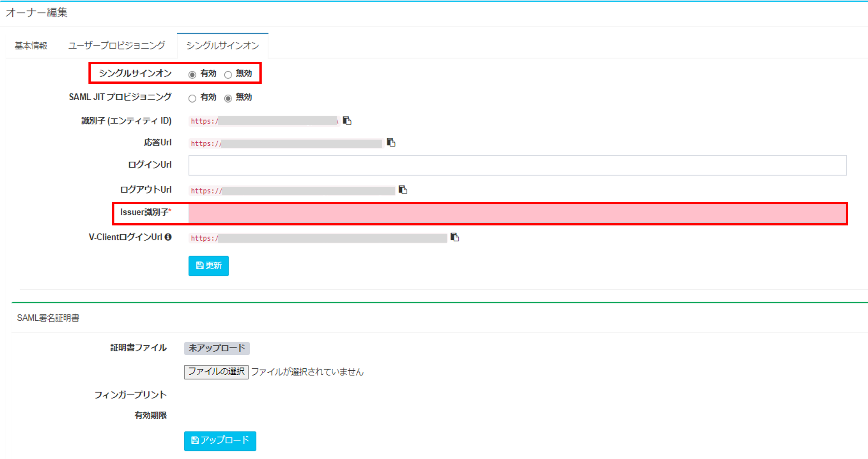
Task: Disable シングルサインオン with 無効 radio
Action: (x=228, y=74)
